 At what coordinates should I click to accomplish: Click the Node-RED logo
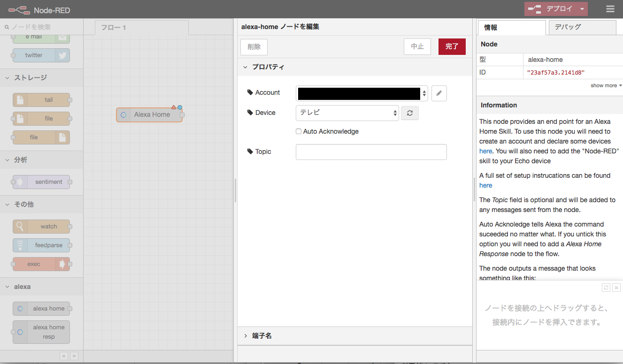pyautogui.click(x=19, y=10)
